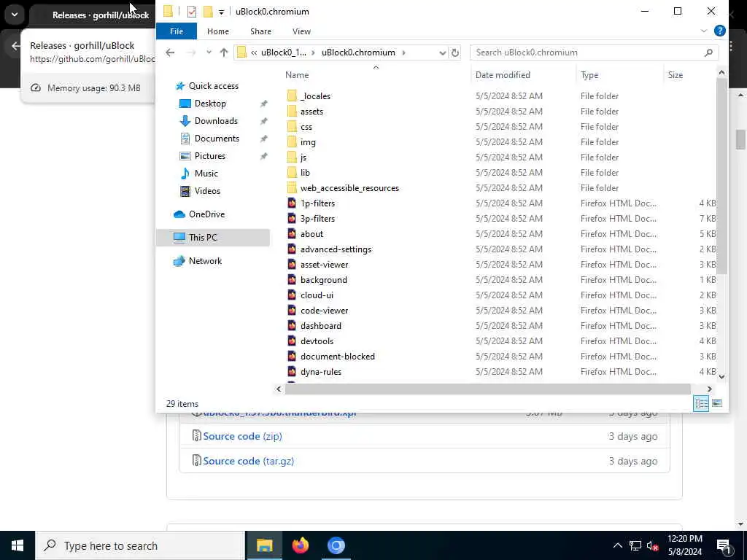Click the horizontal scrollbar in file list
747x560 pixels.
coord(487,389)
